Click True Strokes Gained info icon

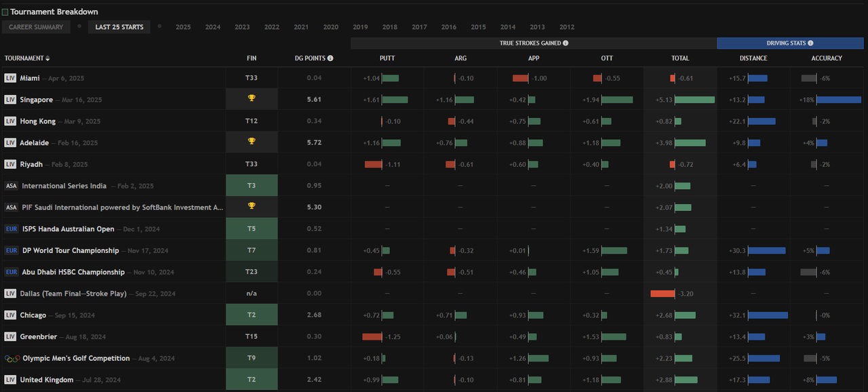coord(566,43)
